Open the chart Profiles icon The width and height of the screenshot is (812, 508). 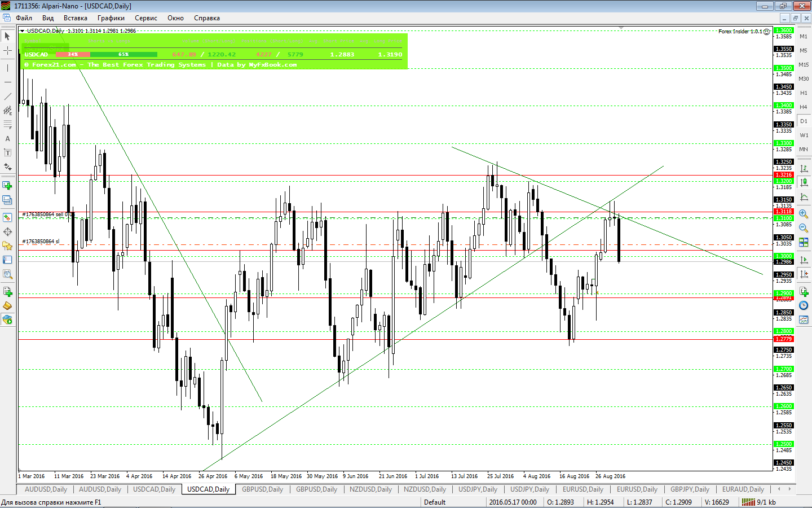pyautogui.click(x=7, y=200)
